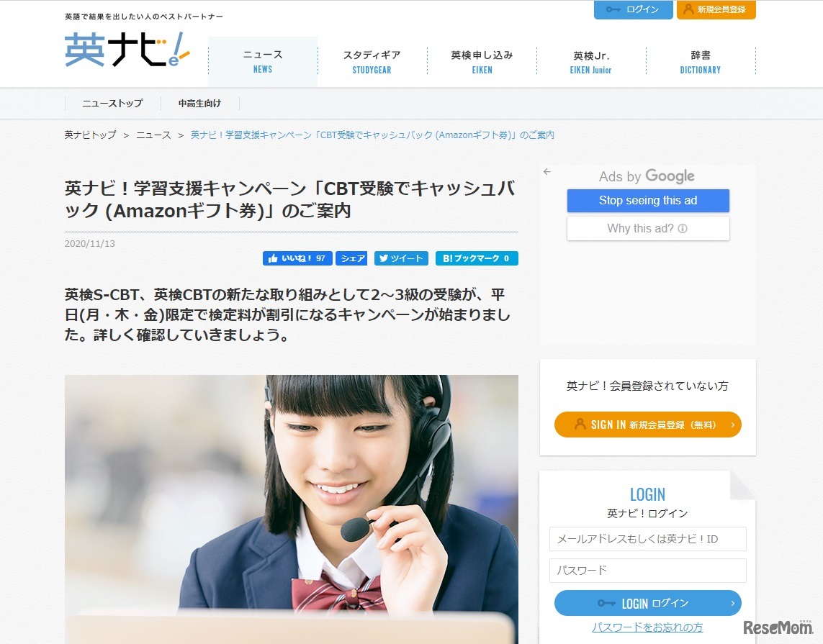Click the top 新規会員登録 button
Image resolution: width=823 pixels, height=644 pixels.
point(716,9)
